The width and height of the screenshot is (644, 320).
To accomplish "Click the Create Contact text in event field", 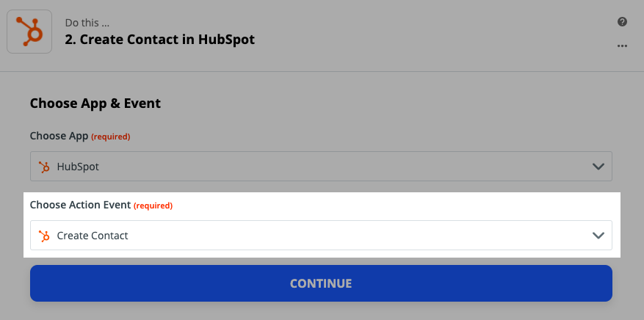I will pyautogui.click(x=93, y=236).
